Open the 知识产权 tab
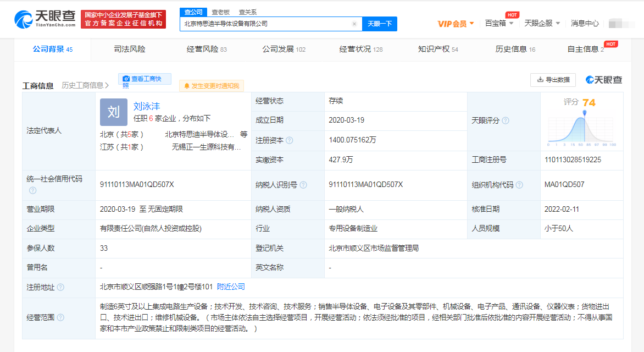The width and height of the screenshot is (644, 352). 438,50
